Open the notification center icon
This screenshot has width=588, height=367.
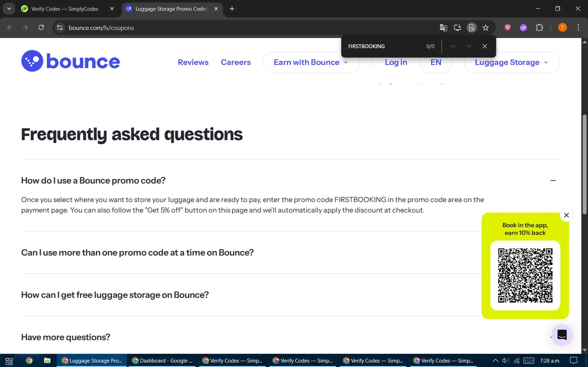(573, 361)
